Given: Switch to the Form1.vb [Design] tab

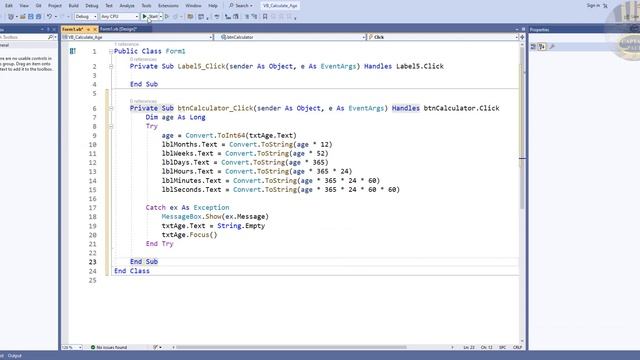Looking at the screenshot, I should pyautogui.click(x=118, y=29).
